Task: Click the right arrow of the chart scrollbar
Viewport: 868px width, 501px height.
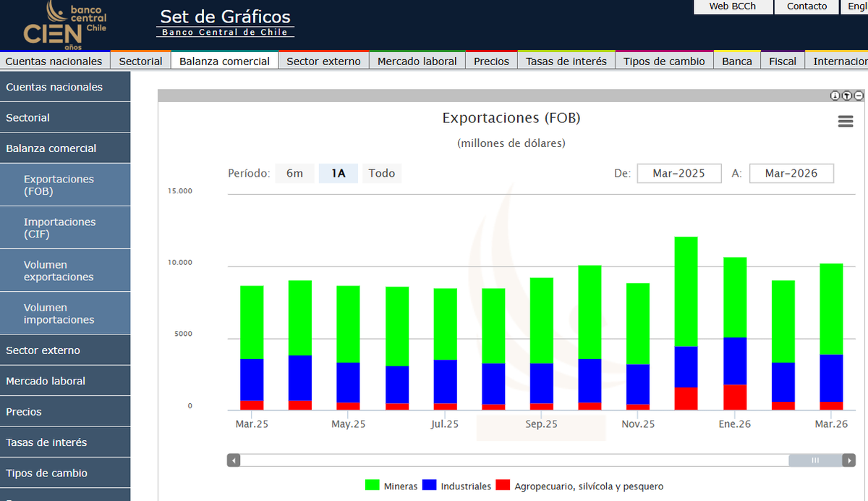Action: (848, 460)
